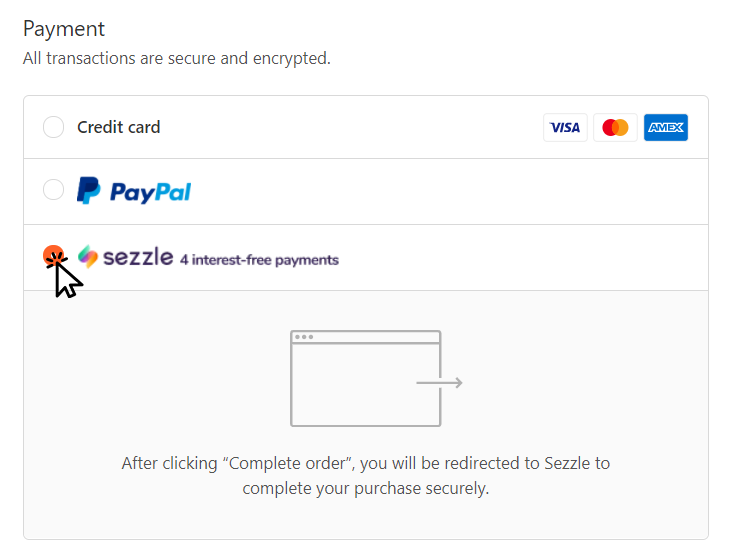Click the Sezzle redirect message text
The height and width of the screenshot is (553, 739).
pos(365,476)
